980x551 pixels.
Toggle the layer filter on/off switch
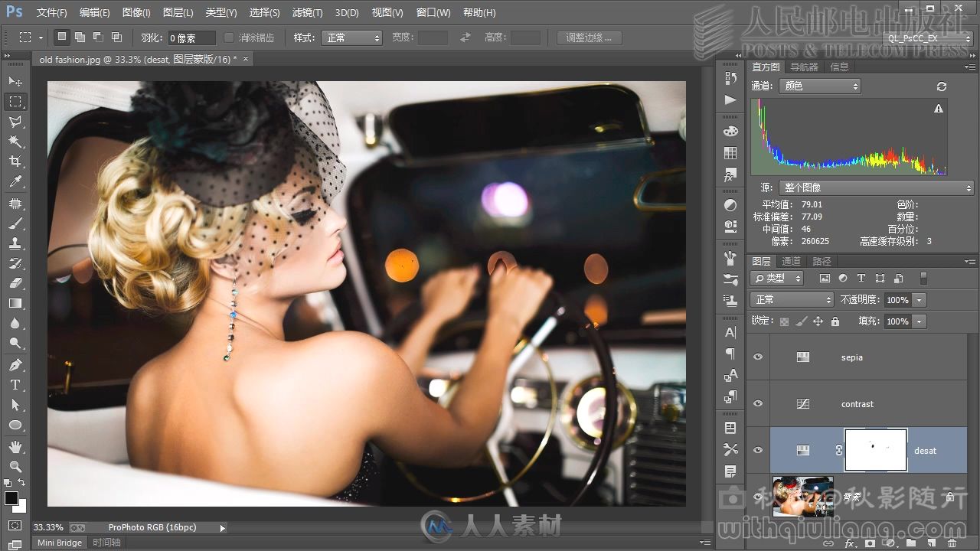923,279
